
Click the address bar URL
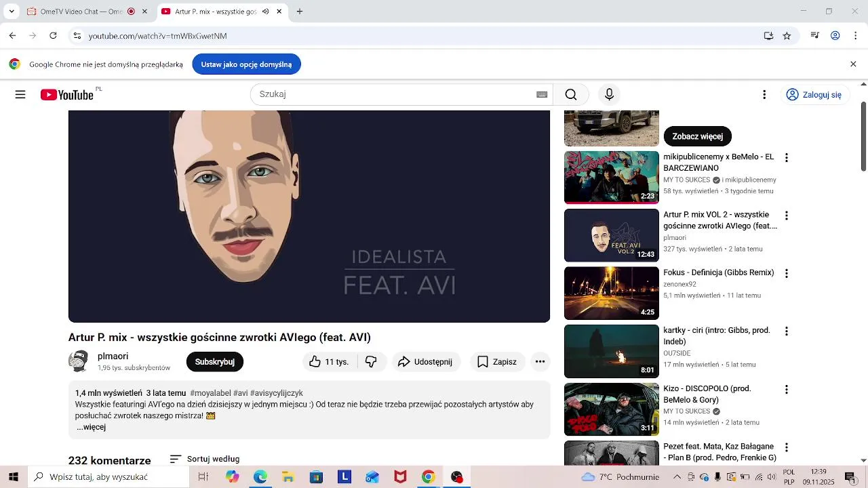(x=158, y=36)
